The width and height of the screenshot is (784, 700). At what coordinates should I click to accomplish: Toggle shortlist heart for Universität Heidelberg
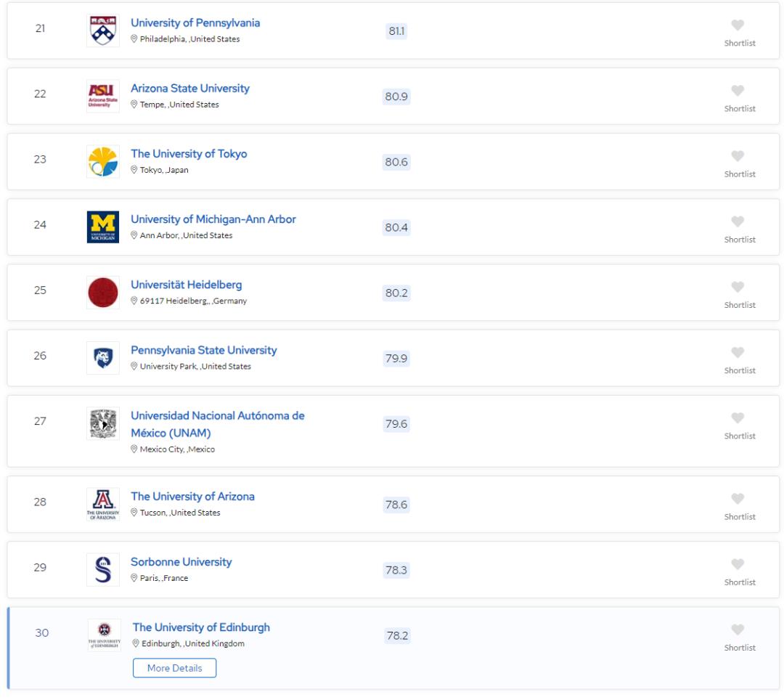click(738, 287)
